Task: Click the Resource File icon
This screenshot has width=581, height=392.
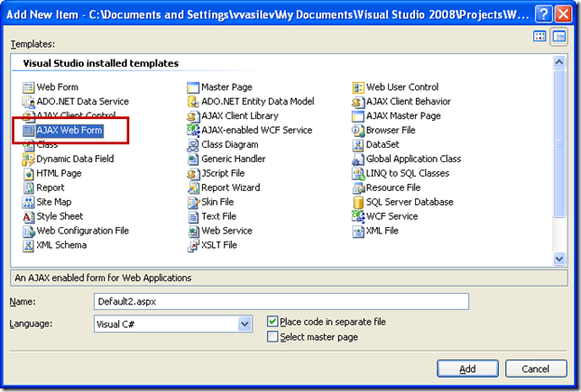Action: (x=358, y=188)
